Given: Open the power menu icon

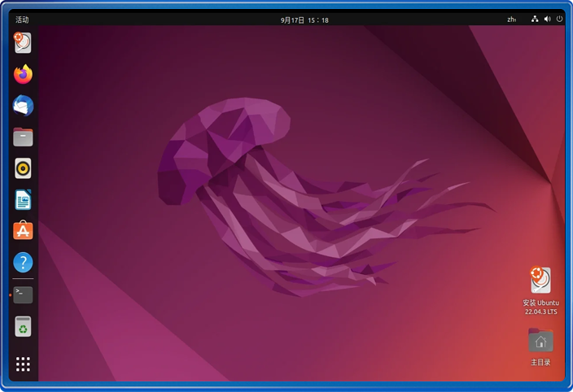Looking at the screenshot, I should [559, 19].
